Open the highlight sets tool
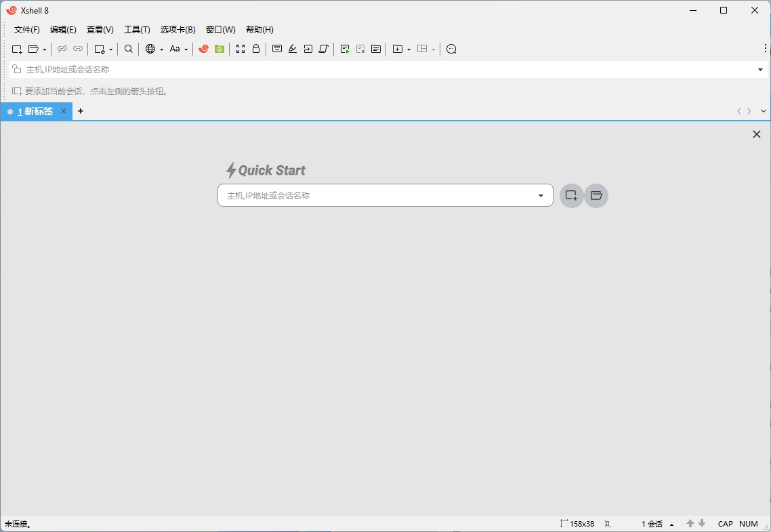Screen dimensions: 771x532 292,49
